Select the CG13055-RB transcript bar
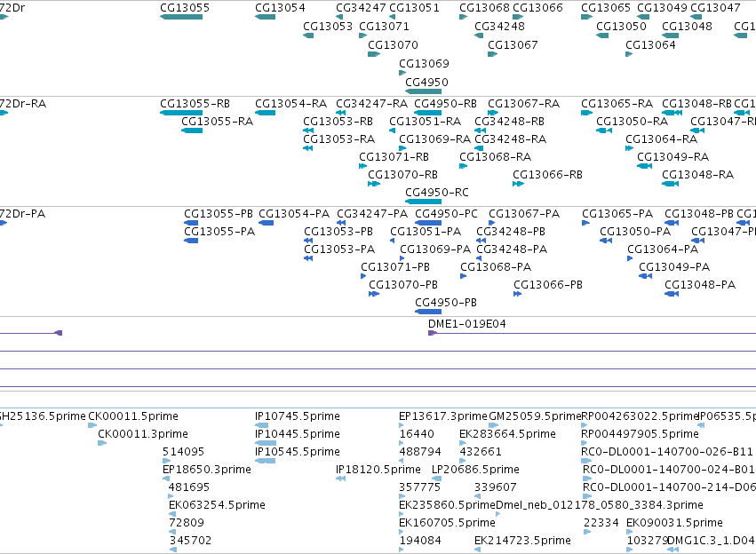 [x=181, y=113]
